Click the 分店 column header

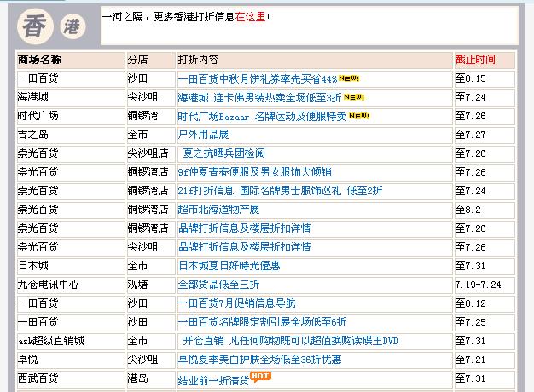[x=151, y=60]
